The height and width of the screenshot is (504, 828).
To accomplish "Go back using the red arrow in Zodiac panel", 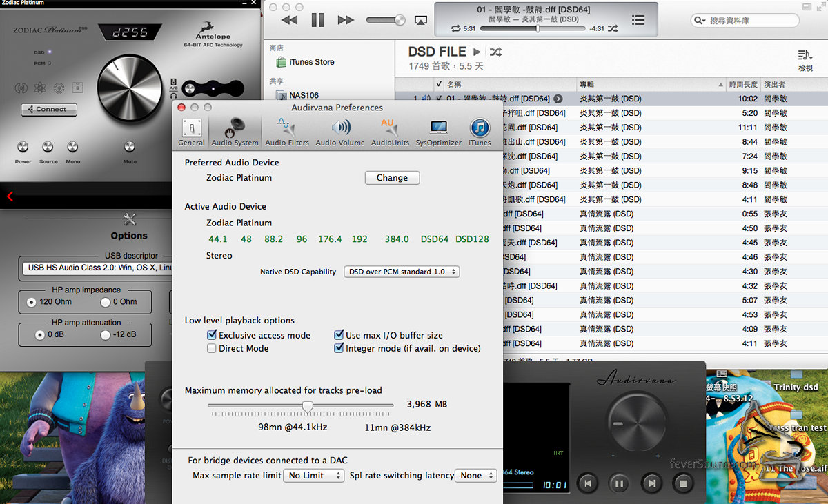I will pos(10,196).
